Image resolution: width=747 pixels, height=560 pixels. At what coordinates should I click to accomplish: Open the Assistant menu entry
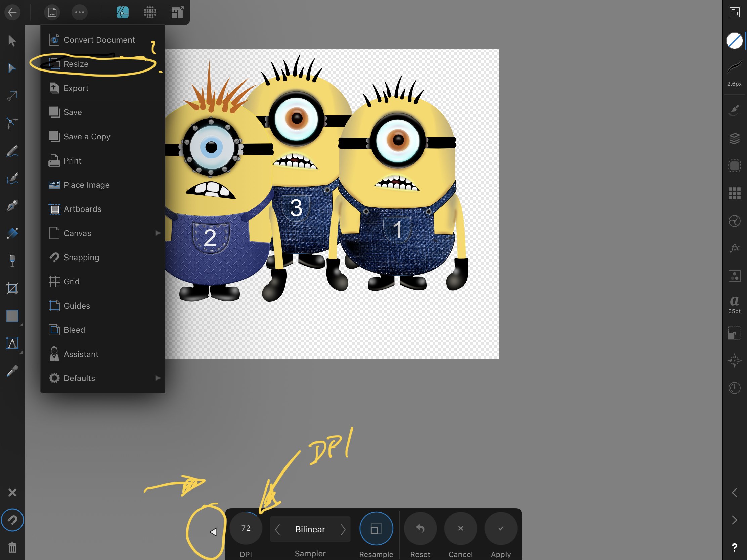(x=103, y=354)
